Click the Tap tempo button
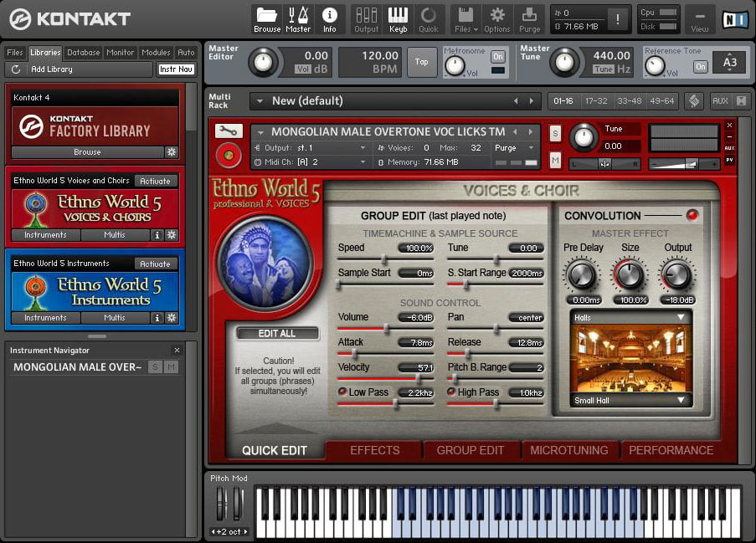This screenshot has width=756, height=543. (422, 62)
